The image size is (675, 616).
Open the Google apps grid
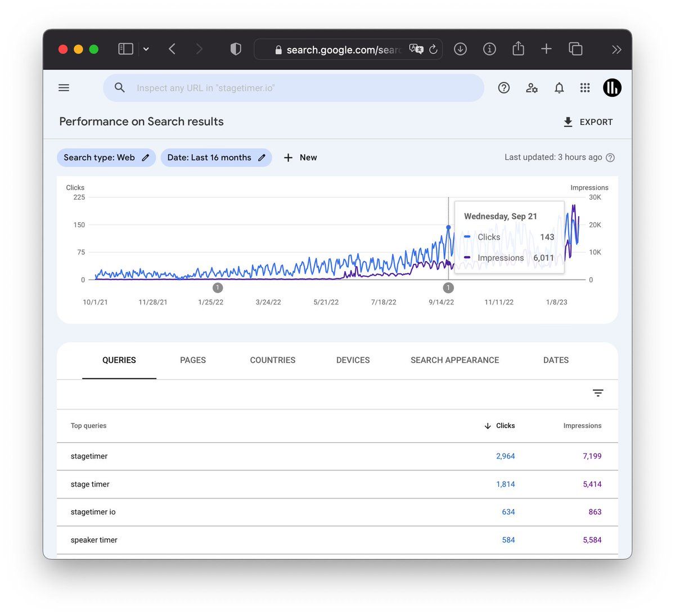(585, 88)
